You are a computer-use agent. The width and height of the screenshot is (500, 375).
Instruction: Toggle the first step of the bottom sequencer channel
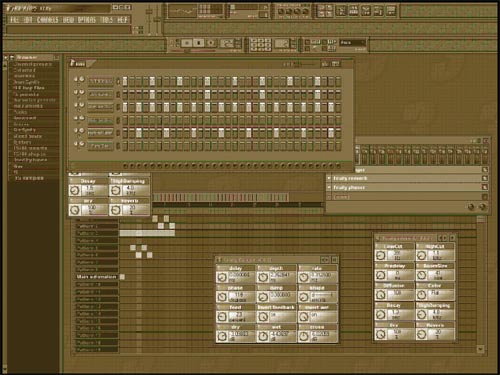pyautogui.click(x=125, y=146)
